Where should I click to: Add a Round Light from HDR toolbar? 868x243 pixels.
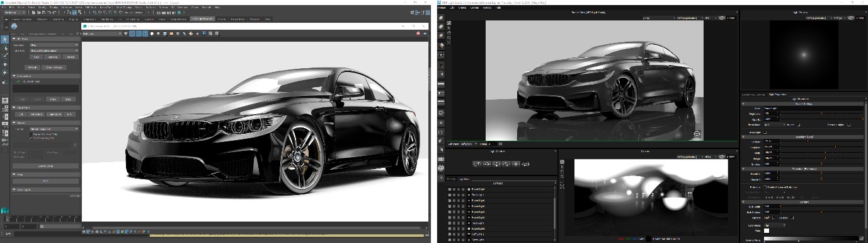442,18
